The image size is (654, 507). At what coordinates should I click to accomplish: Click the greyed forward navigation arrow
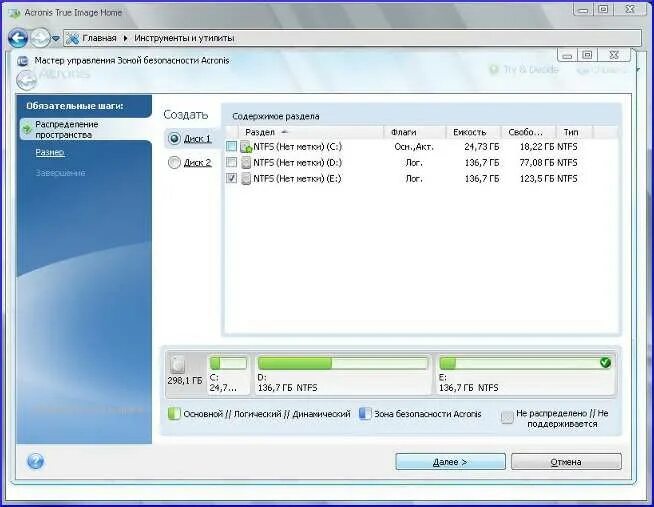(40, 38)
